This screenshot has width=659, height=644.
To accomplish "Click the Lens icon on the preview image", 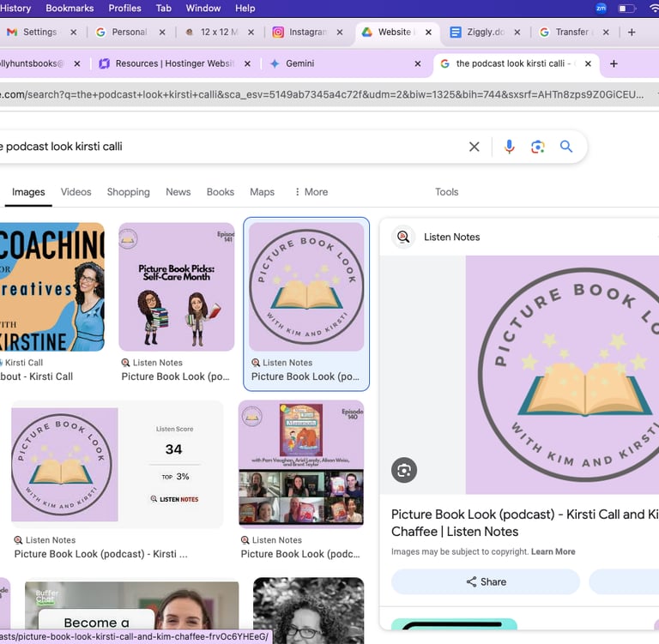I will [x=404, y=470].
